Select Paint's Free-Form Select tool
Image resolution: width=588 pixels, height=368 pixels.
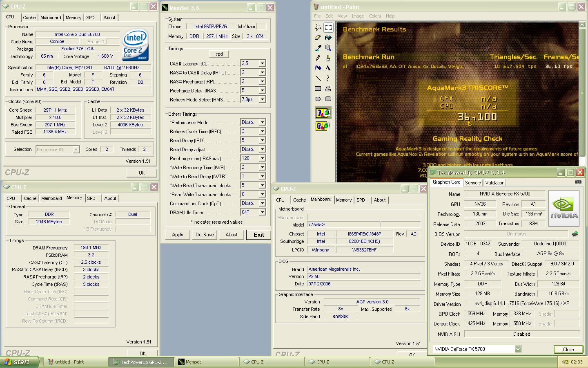318,27
